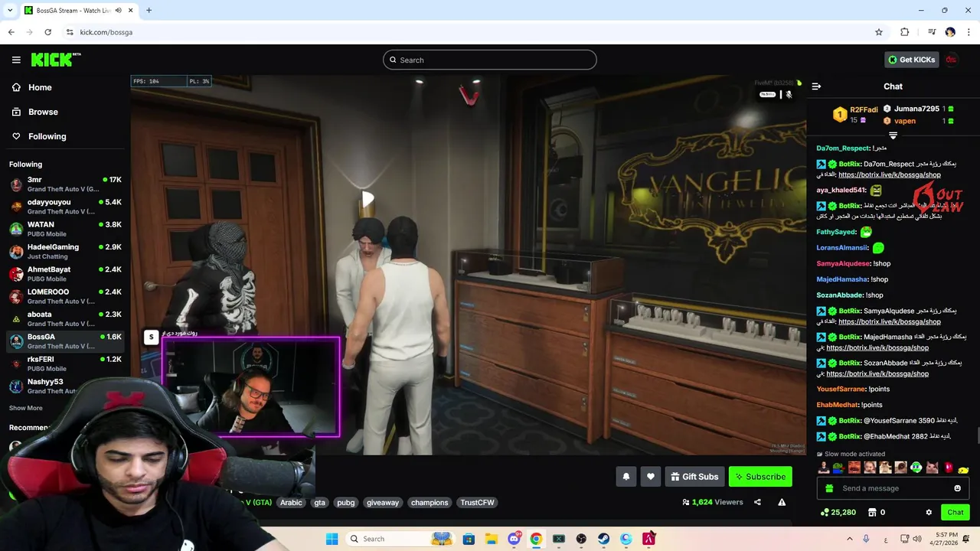The width and height of the screenshot is (980, 551).
Task: Reload the page in Chrome
Action: [x=47, y=32]
